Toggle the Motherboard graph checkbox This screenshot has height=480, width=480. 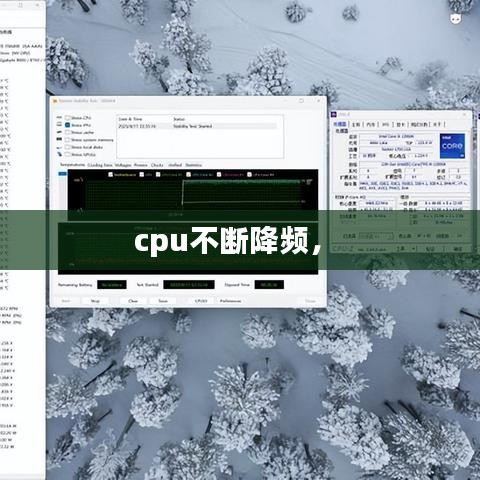tap(111, 174)
